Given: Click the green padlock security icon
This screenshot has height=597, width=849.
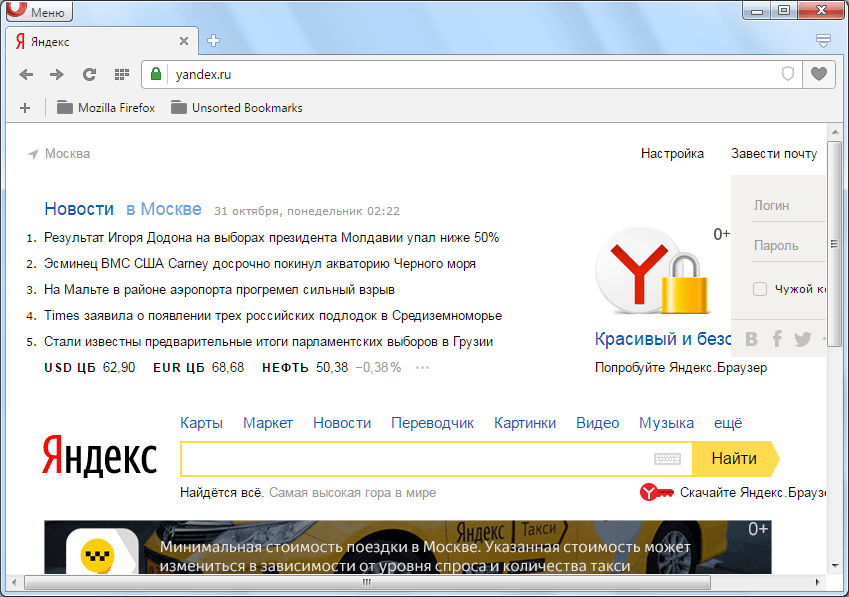Looking at the screenshot, I should (156, 74).
